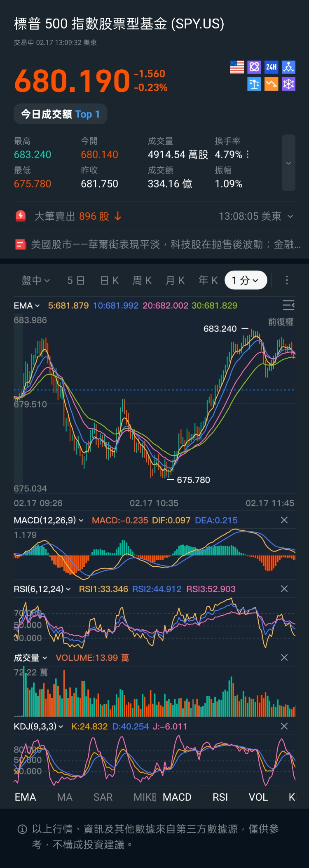Expand the quote details panel chevron
This screenshot has height=868, width=309.
coord(288,163)
